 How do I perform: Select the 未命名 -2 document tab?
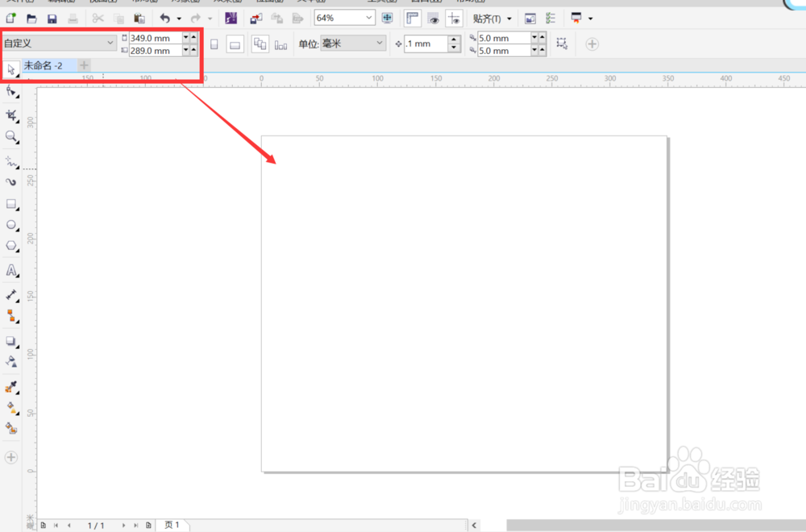click(44, 65)
